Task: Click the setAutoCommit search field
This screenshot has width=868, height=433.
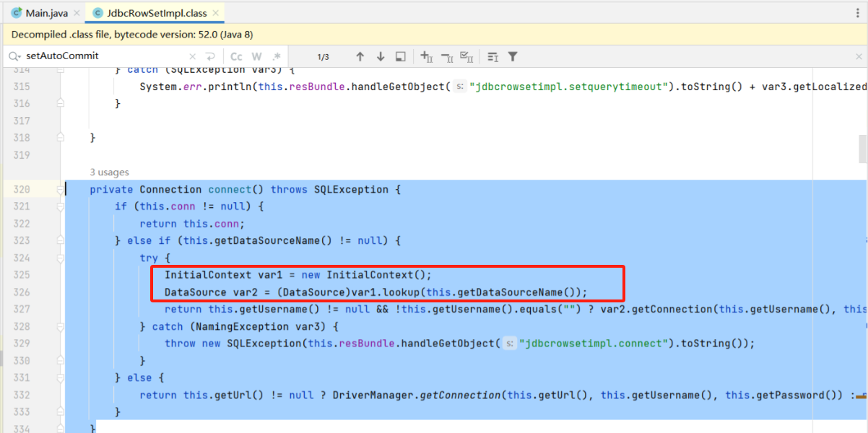Action: (x=105, y=56)
